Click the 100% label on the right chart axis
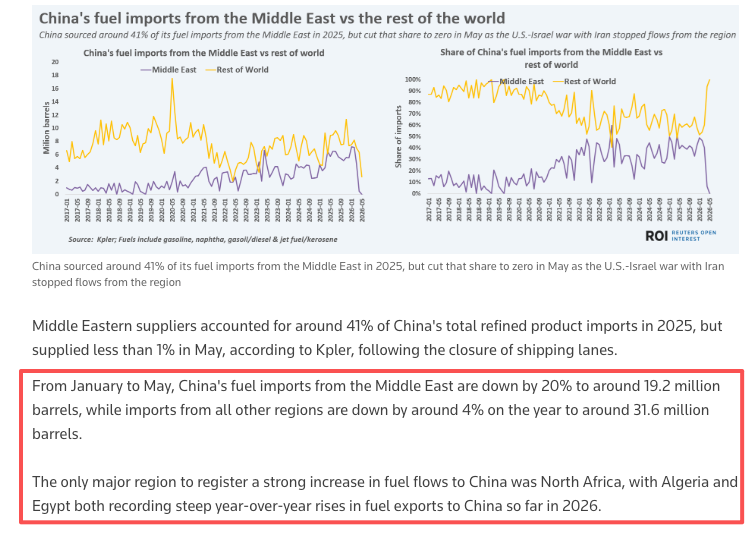 (x=412, y=79)
